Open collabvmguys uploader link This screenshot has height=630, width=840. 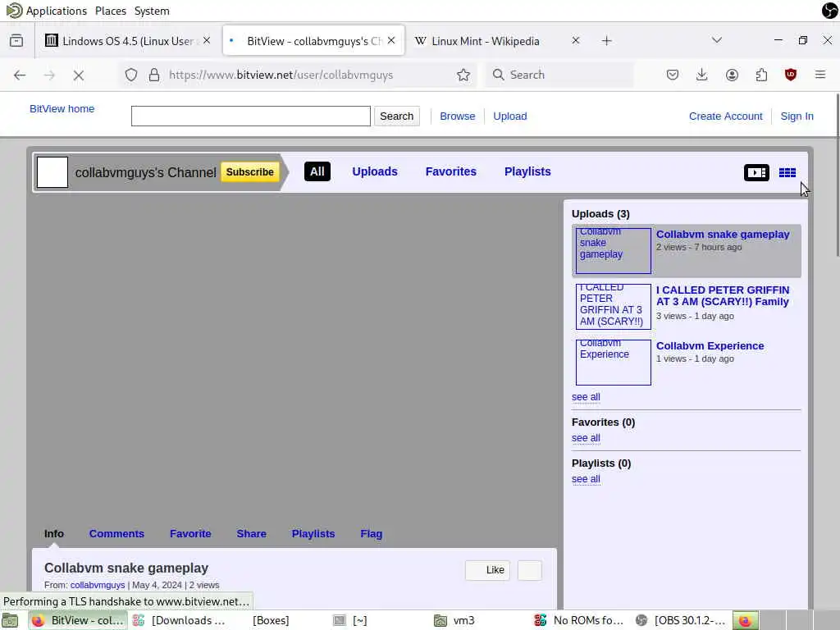98,585
